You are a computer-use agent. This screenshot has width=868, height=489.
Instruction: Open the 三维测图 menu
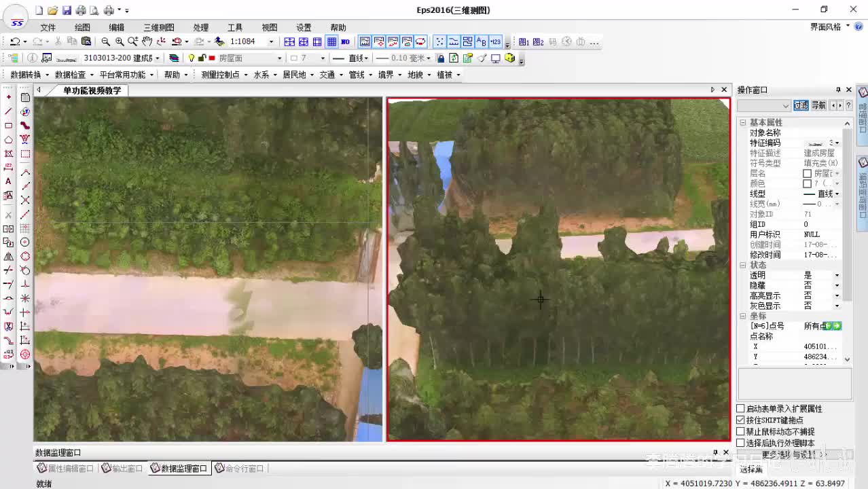[x=159, y=28]
